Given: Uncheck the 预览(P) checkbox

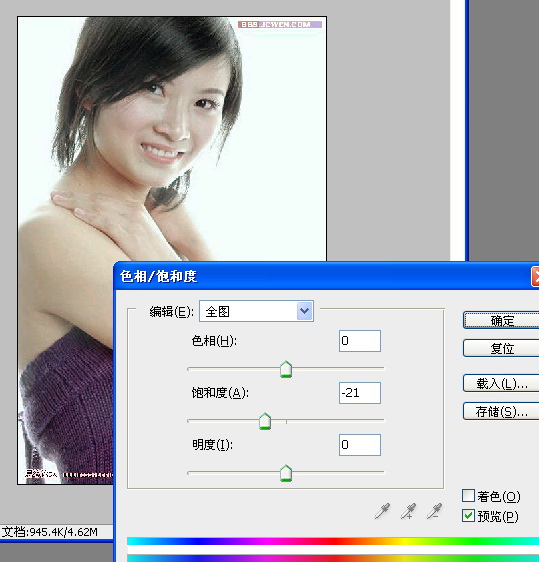Looking at the screenshot, I should pyautogui.click(x=468, y=516).
